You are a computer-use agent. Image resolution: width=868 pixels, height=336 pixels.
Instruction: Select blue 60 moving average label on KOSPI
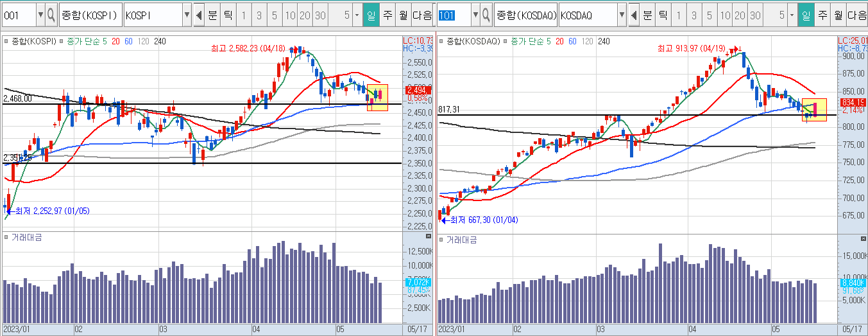tap(129, 41)
